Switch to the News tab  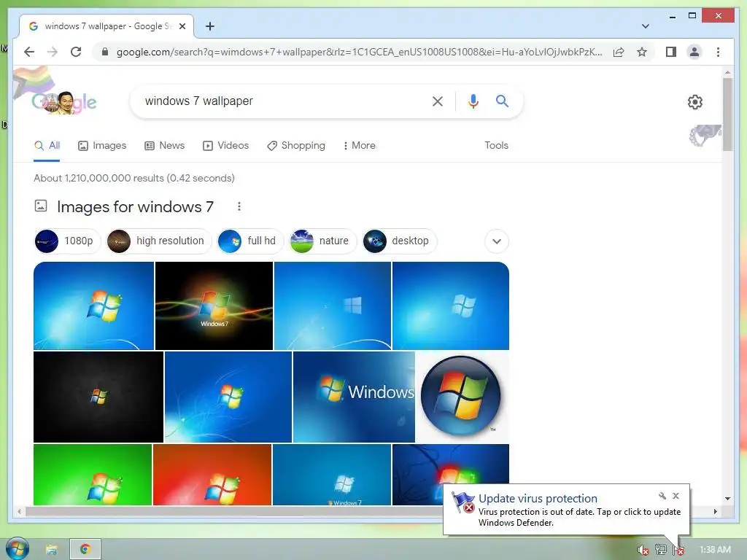(164, 146)
